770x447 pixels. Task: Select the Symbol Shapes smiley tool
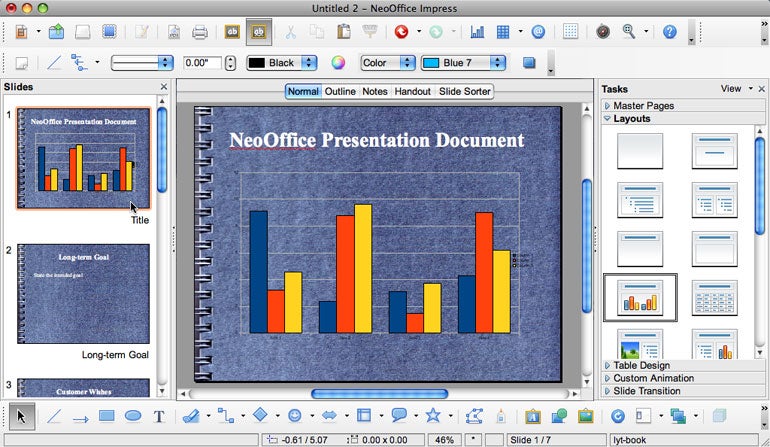[295, 416]
